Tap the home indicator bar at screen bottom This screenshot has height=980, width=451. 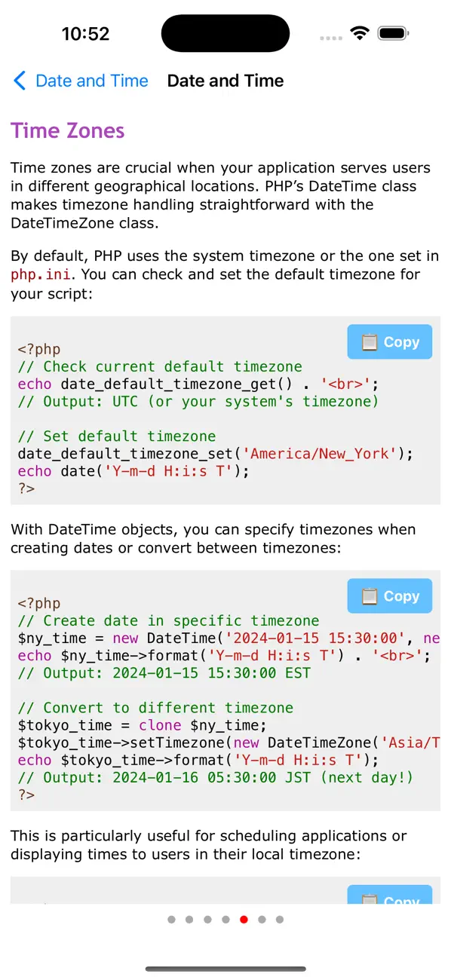pyautogui.click(x=226, y=969)
